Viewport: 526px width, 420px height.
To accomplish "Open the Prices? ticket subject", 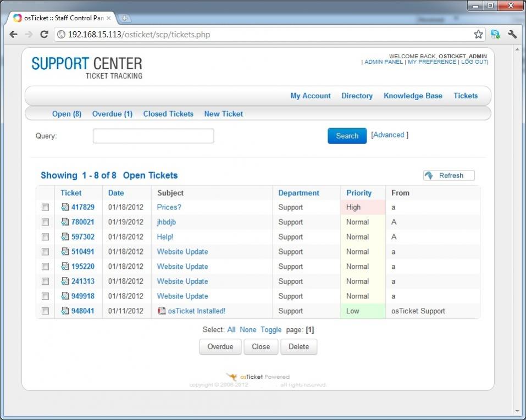I will coord(169,207).
